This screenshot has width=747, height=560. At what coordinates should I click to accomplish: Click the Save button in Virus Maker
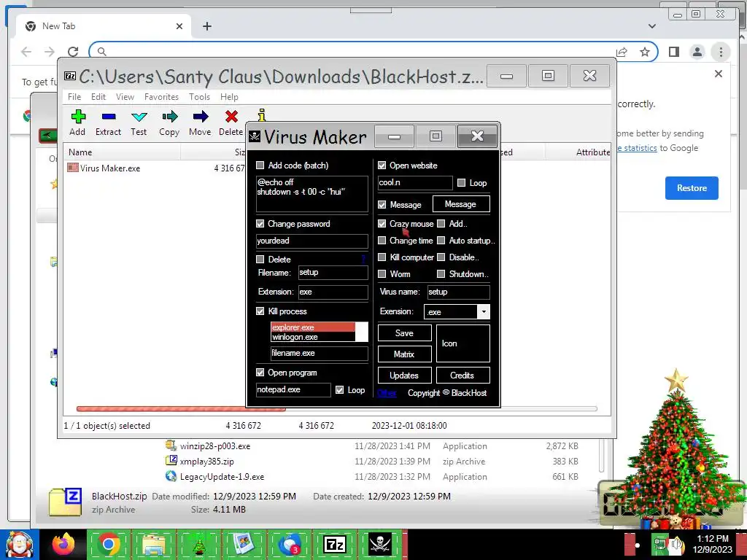pos(404,333)
